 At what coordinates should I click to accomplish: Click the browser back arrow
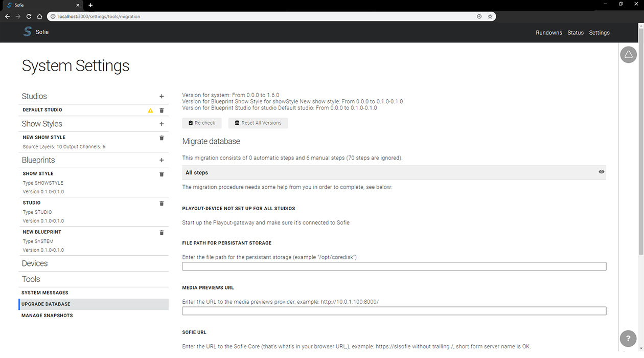point(7,16)
